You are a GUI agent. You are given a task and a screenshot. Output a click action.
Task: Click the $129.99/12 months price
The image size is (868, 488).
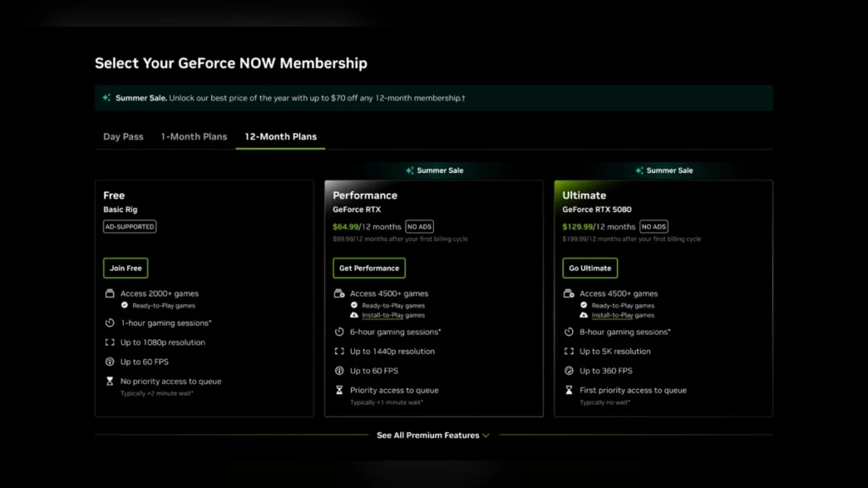[599, 227]
